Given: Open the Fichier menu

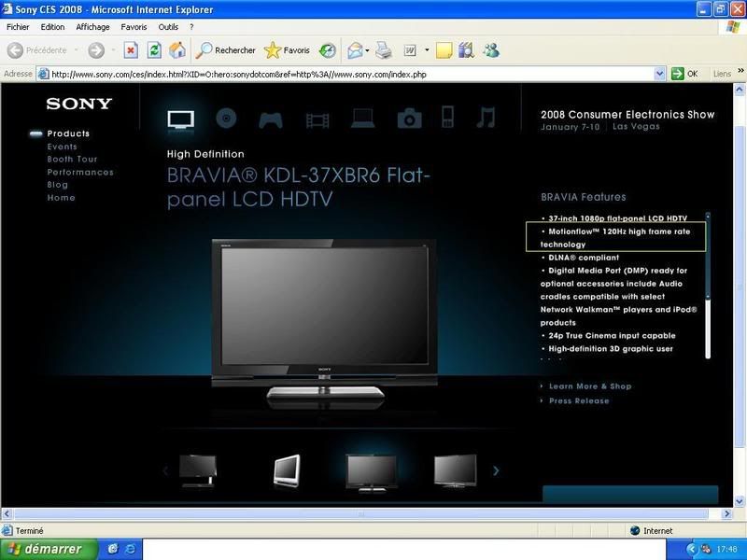Looking at the screenshot, I should click(18, 27).
